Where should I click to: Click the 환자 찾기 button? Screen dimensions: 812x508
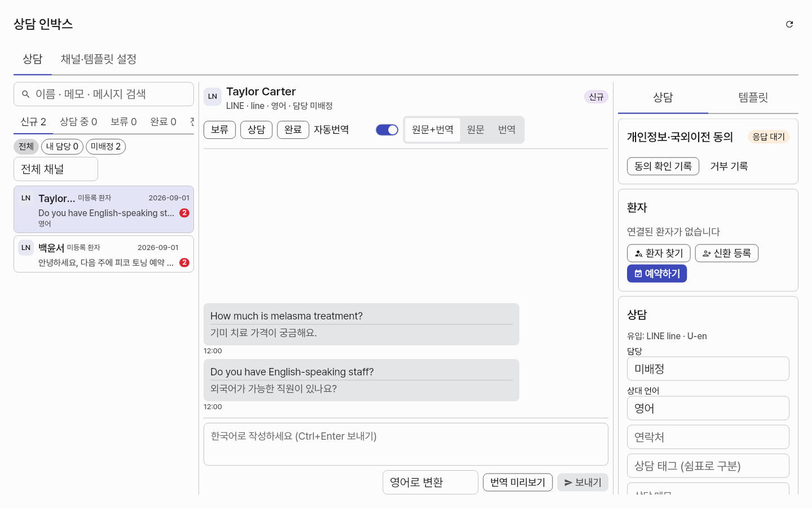(x=659, y=253)
